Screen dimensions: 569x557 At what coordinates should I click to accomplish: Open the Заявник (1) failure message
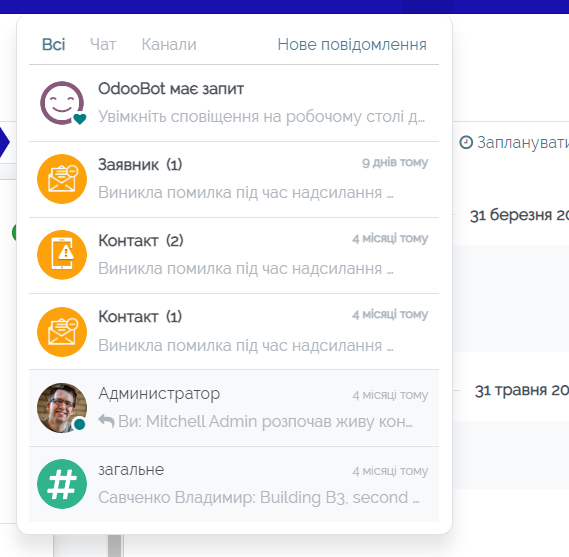point(234,180)
